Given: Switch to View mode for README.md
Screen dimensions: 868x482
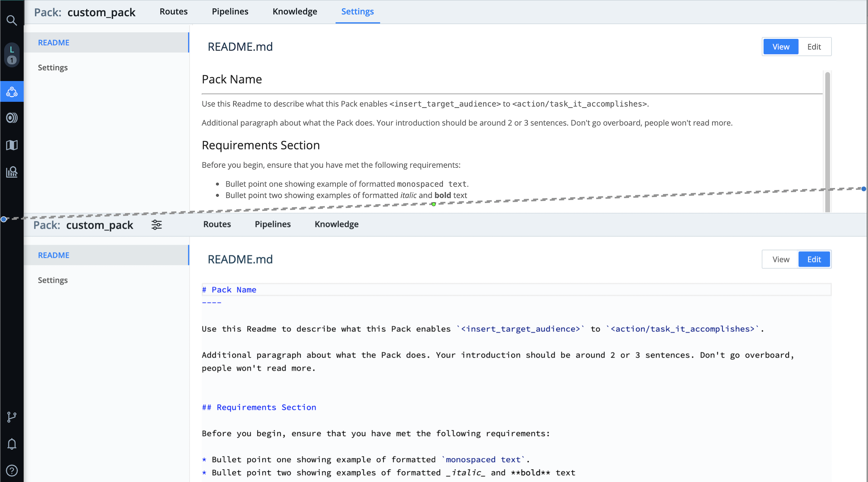Looking at the screenshot, I should (780, 47).
